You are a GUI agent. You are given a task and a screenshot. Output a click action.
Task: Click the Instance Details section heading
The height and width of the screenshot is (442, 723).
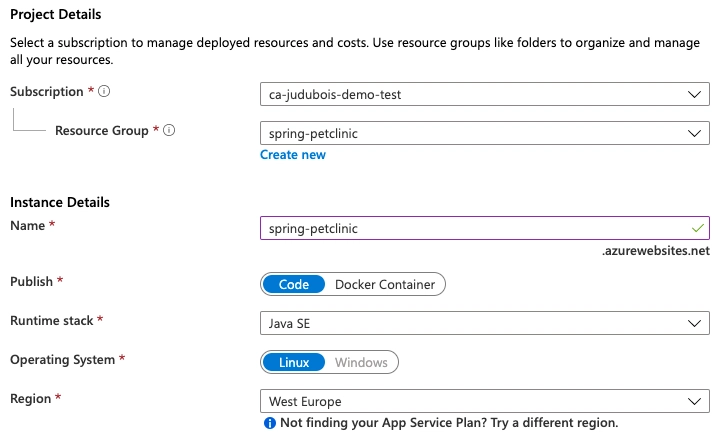(60, 202)
